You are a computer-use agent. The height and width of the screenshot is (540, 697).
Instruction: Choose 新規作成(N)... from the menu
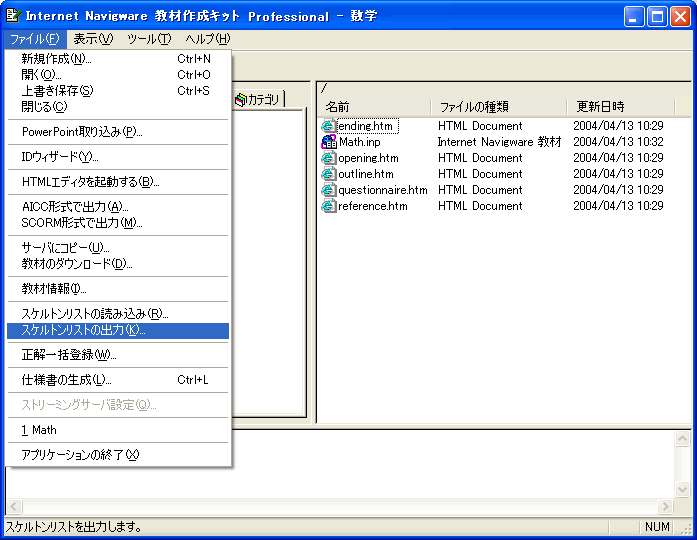pyautogui.click(x=118, y=59)
